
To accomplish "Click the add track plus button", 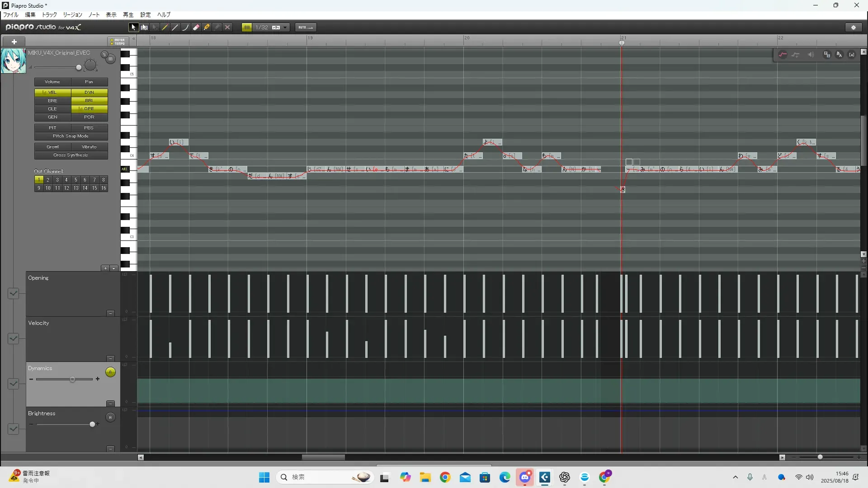I will click(14, 42).
